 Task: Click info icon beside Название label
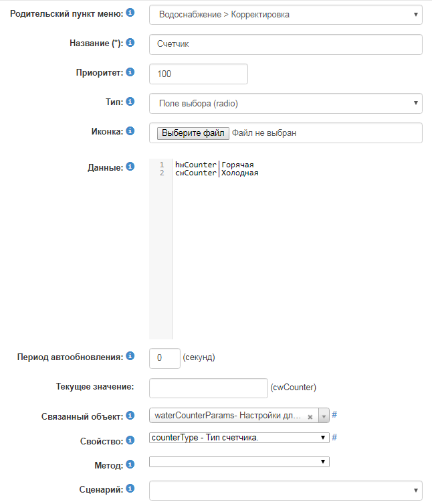[x=130, y=43]
